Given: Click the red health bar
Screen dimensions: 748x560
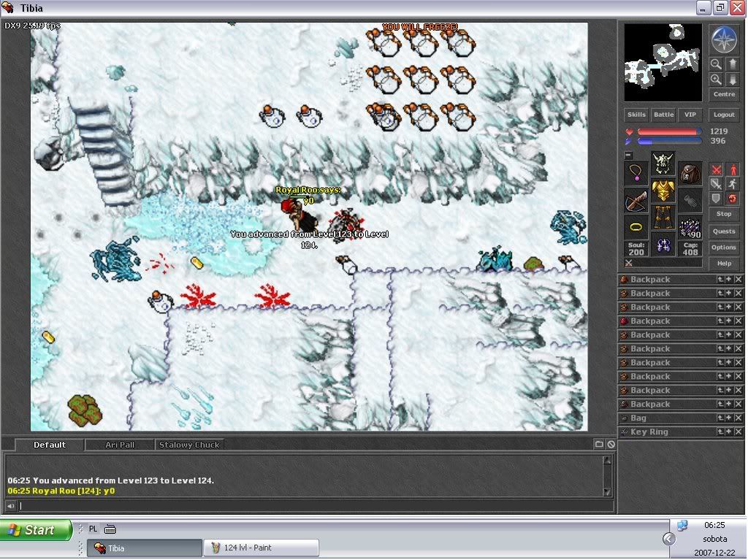Looking at the screenshot, I should (669, 131).
